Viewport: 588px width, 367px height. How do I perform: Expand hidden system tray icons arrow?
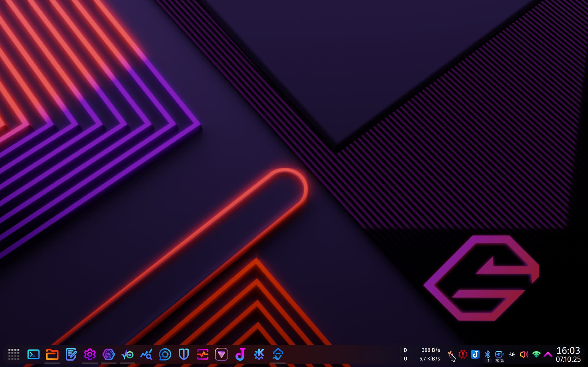[x=548, y=354]
